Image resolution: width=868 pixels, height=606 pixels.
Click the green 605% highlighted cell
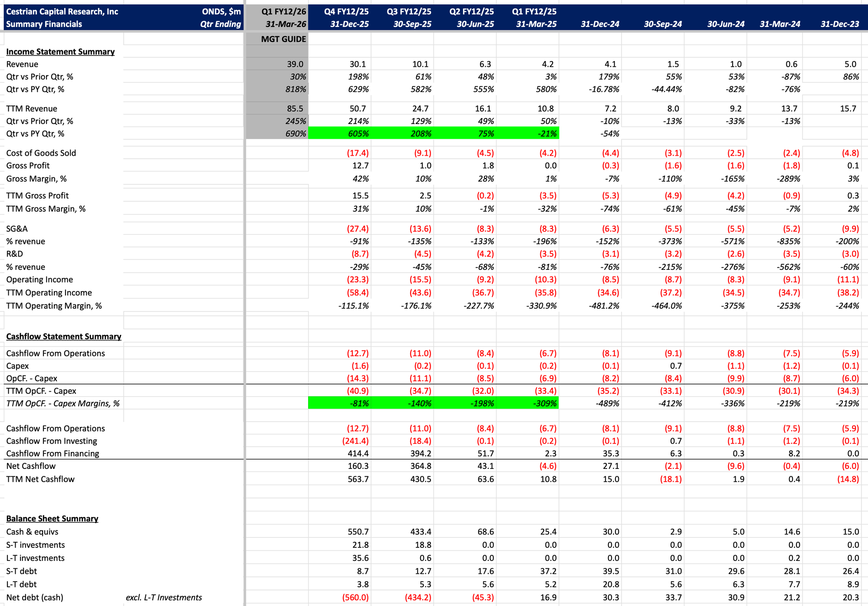tap(358, 134)
